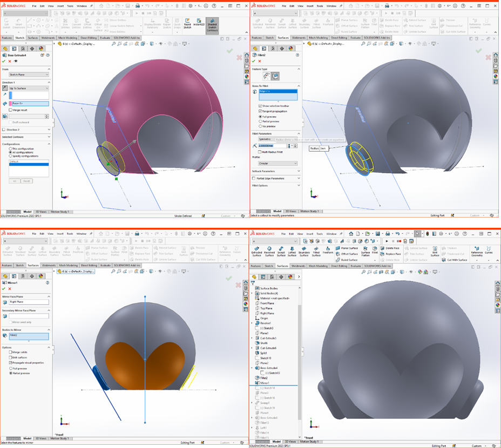Image resolution: width=501 pixels, height=448 pixels.
Task: Accept the Boss-Extrude4 feature with green checkmark
Action: (x=3, y=61)
